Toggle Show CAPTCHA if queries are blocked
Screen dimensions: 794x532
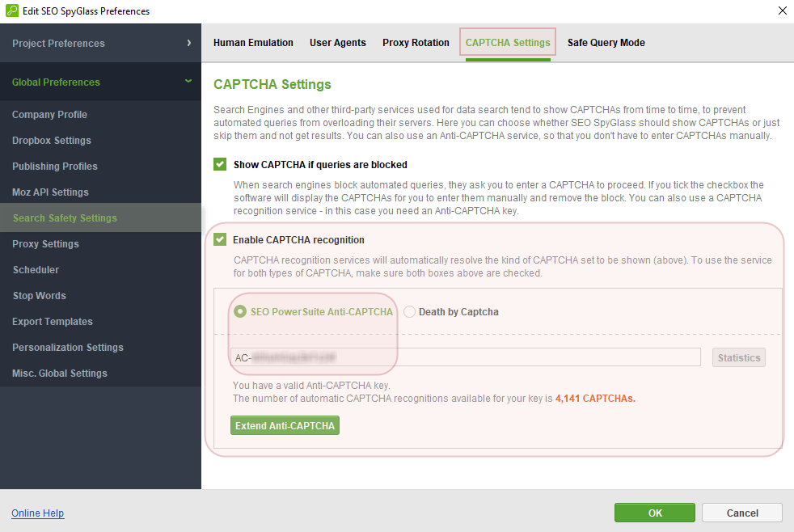tap(220, 164)
